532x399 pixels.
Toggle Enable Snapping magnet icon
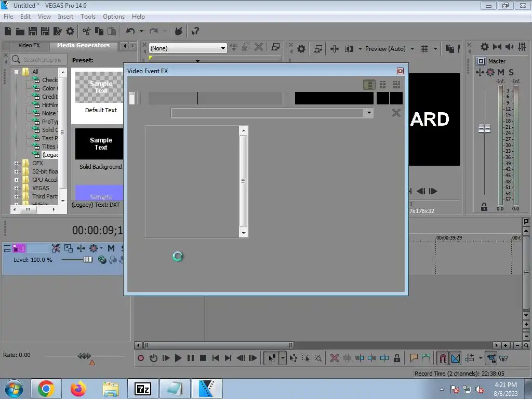click(443, 358)
